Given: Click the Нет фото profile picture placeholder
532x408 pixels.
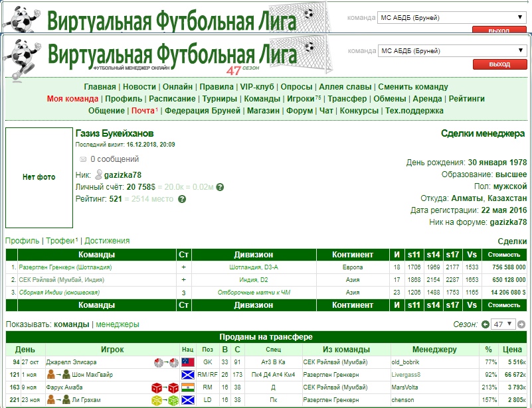Looking at the screenshot, I should pos(39,177).
